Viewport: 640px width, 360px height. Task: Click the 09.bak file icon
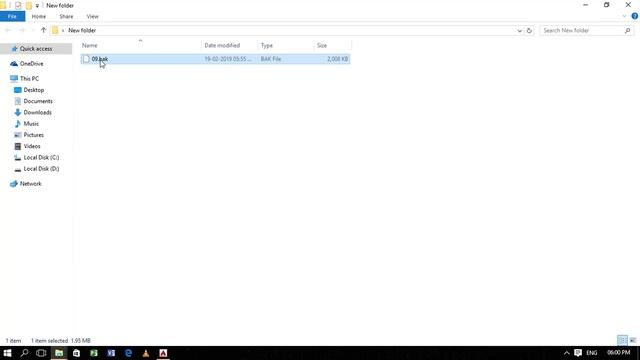pyautogui.click(x=86, y=59)
